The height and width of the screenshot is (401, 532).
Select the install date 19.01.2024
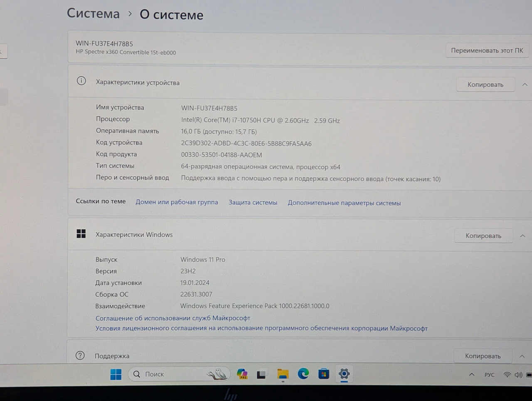pos(195,283)
